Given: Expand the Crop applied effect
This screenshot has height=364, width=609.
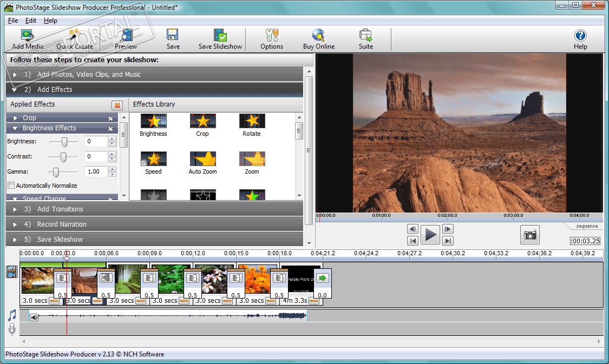Looking at the screenshot, I should point(16,117).
